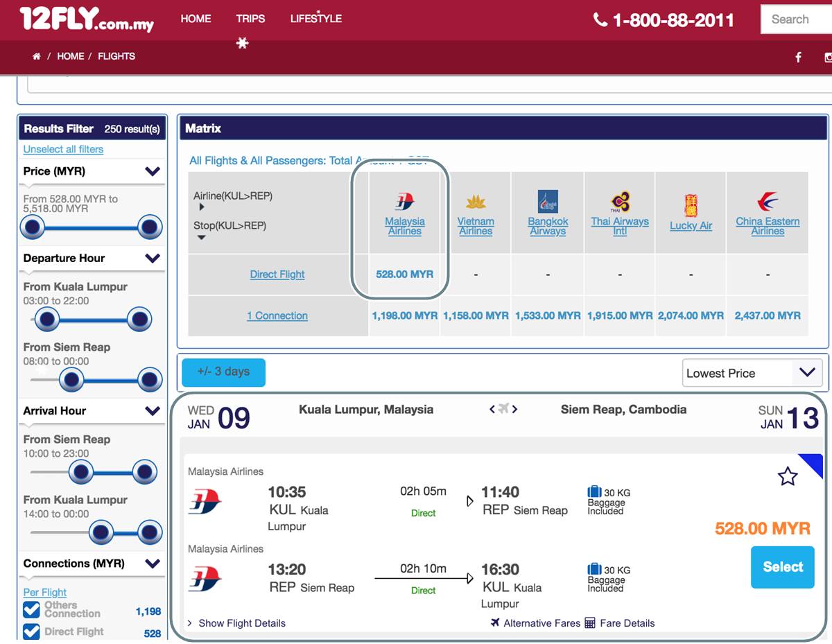Click 1,533.00 MYR Bangkok Airways fare
Viewport: 832px width, 644px height.
point(548,316)
